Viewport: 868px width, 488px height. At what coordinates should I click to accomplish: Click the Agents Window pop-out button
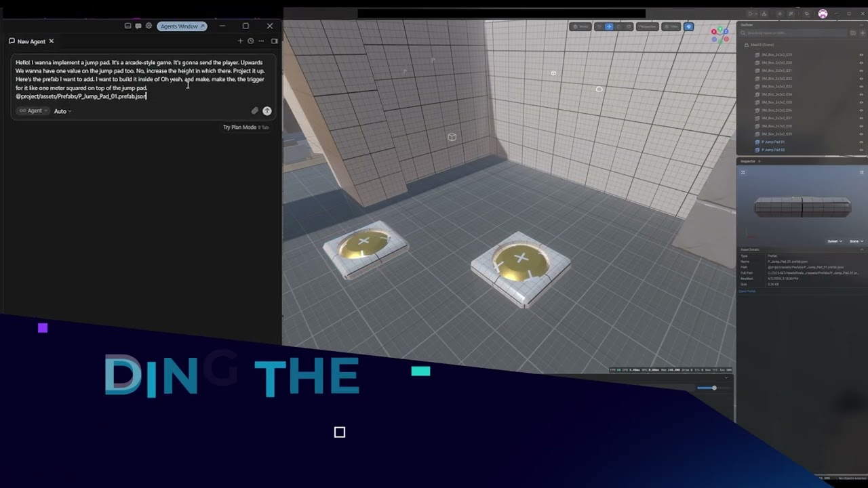pyautogui.click(x=182, y=26)
